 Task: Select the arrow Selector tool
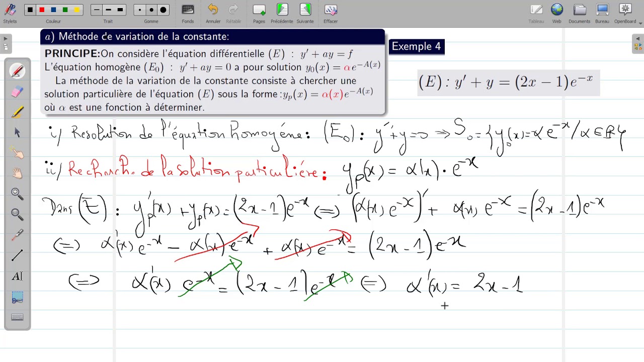[17, 132]
